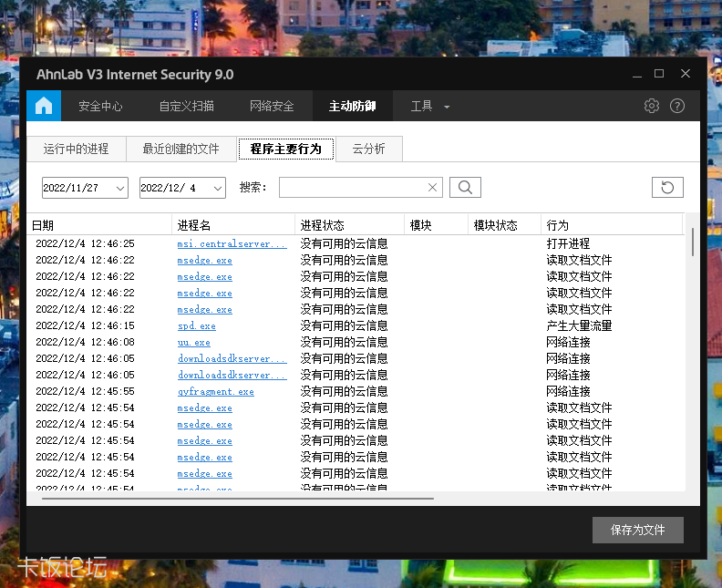722x588 pixels.
Task: Click the vertical scrollbar thumb
Action: click(x=692, y=242)
